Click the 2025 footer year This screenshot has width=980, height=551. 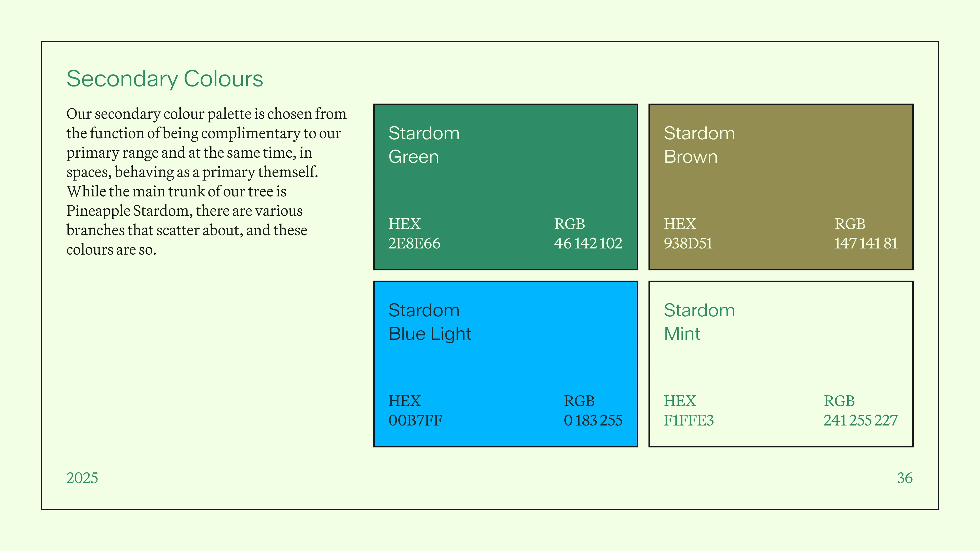tap(82, 478)
